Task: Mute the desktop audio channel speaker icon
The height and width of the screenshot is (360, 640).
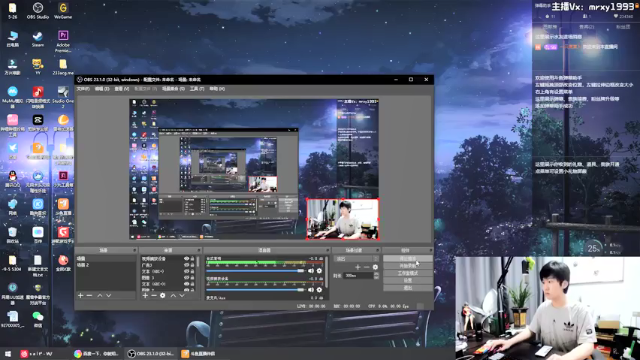Action: (x=311, y=271)
